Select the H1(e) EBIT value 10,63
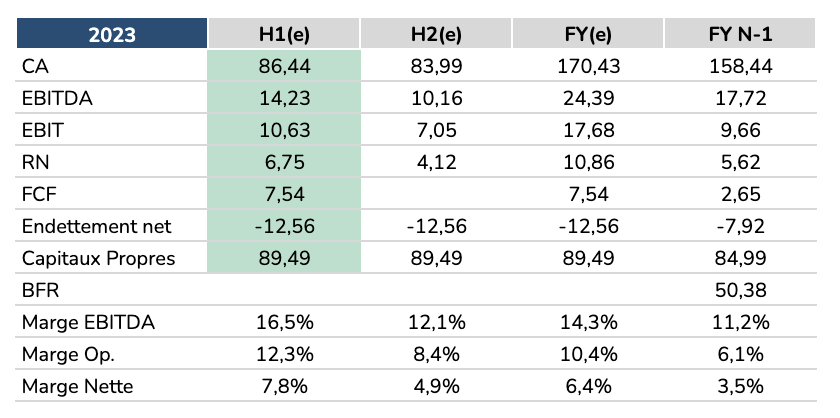The height and width of the screenshot is (418, 840). point(284,131)
